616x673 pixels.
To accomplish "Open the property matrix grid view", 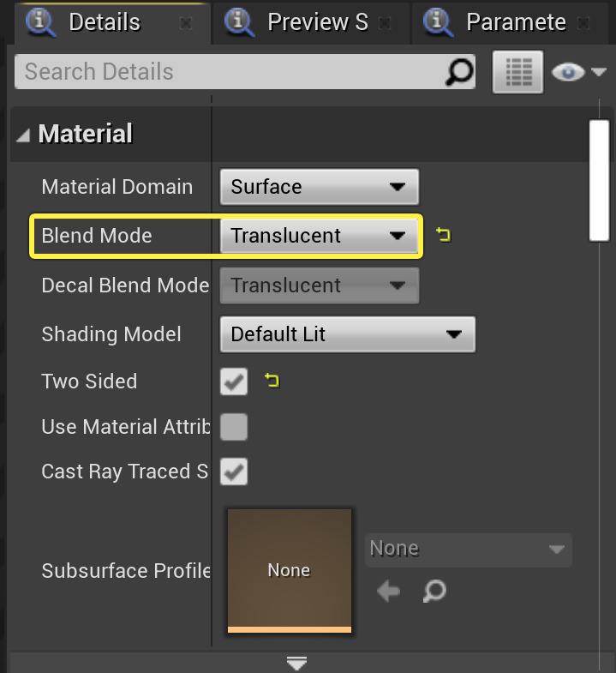I will (517, 73).
